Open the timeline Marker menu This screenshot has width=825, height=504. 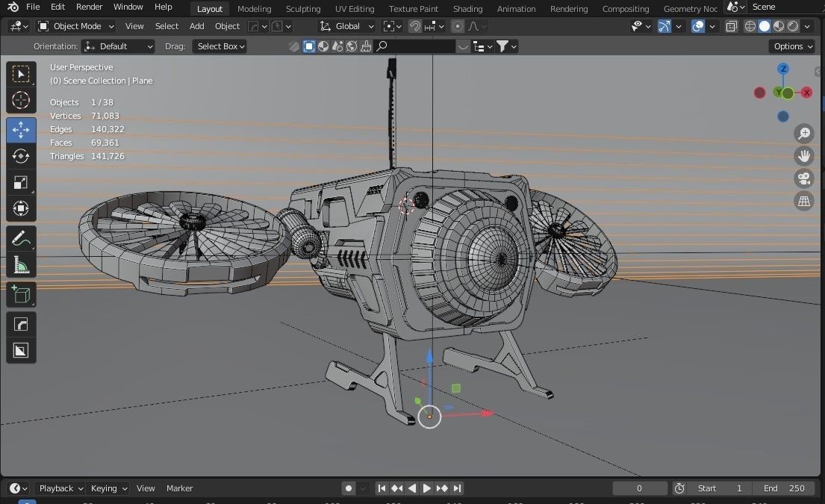(x=179, y=488)
